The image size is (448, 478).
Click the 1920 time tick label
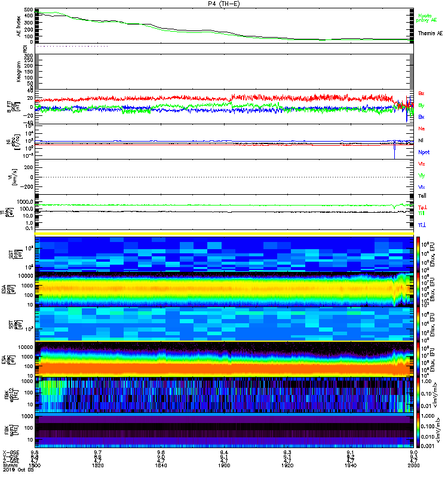[287, 465]
